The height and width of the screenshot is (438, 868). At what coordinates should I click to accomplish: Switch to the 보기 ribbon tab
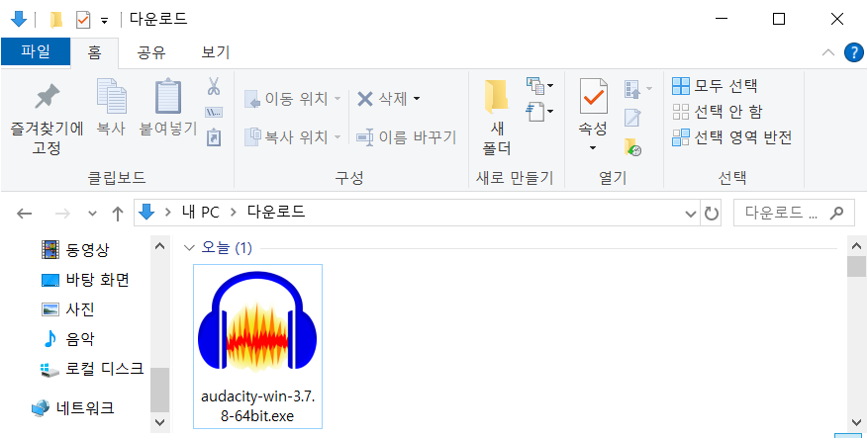(x=216, y=52)
